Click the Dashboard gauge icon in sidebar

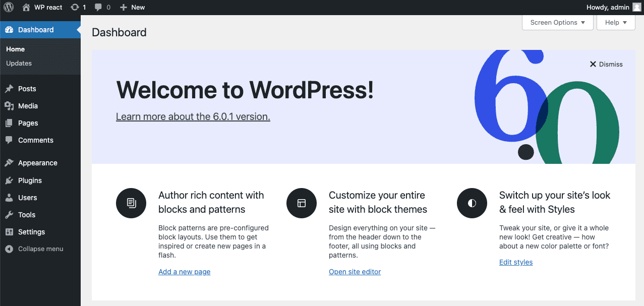[x=9, y=30]
